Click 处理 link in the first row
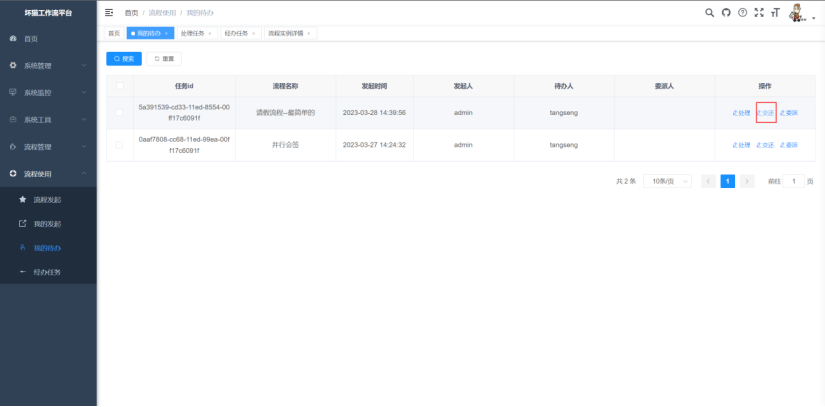825x407 pixels. tap(741, 113)
